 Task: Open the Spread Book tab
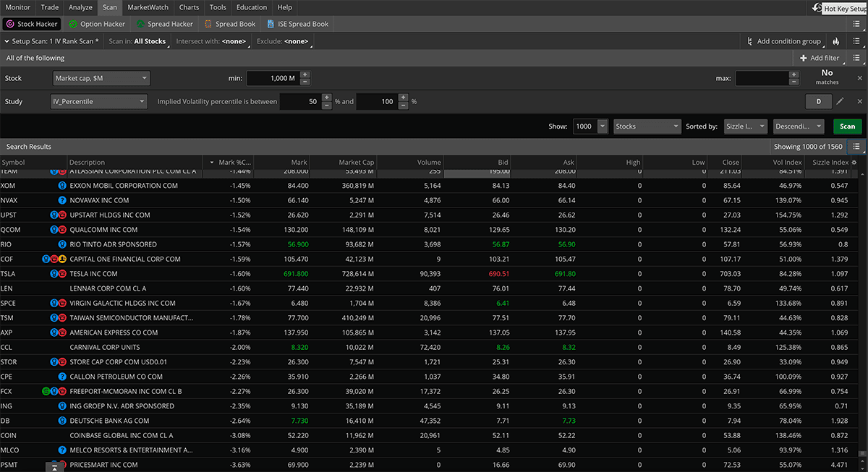pos(230,24)
